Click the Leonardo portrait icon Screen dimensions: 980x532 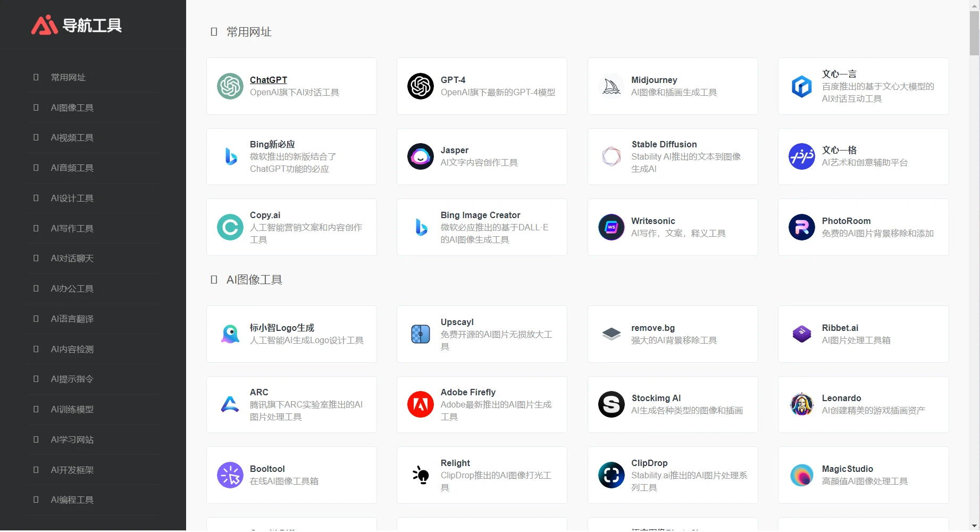[x=802, y=404]
